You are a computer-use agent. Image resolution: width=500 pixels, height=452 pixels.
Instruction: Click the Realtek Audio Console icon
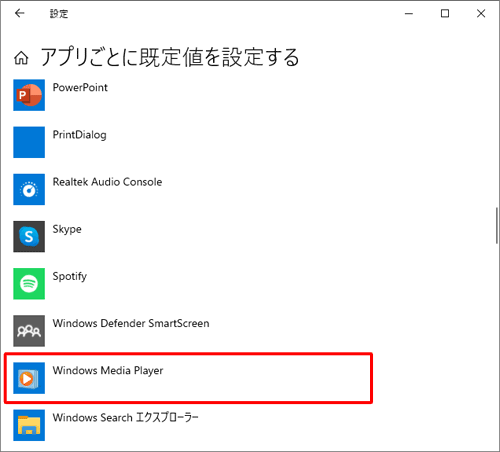[x=29, y=189]
